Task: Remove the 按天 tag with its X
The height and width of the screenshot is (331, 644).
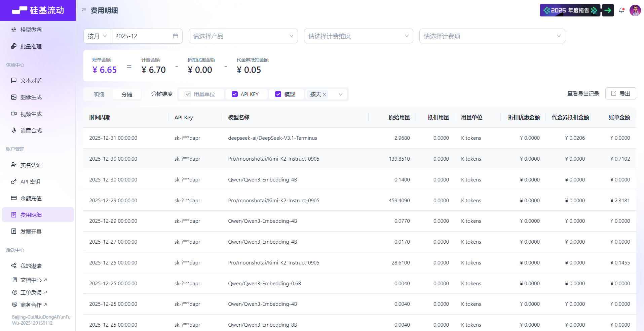Action: click(x=325, y=94)
